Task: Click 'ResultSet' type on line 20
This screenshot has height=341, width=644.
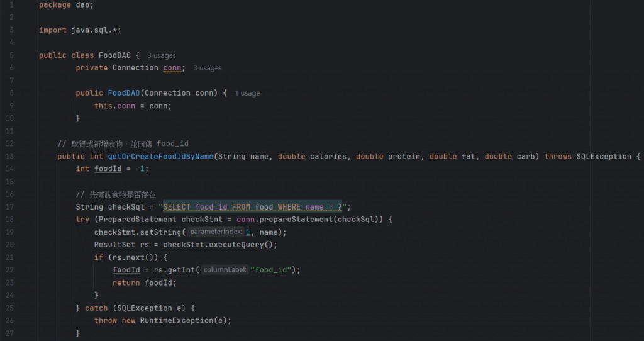Action: tap(114, 245)
